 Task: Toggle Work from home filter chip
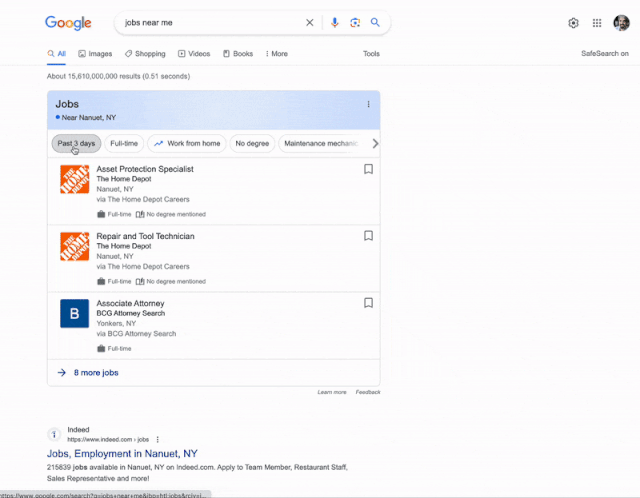click(187, 144)
